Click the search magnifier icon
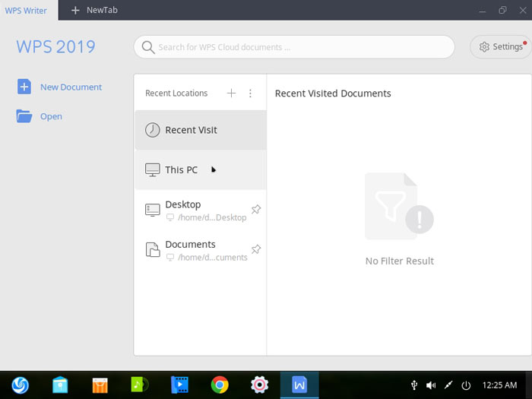 tap(148, 47)
